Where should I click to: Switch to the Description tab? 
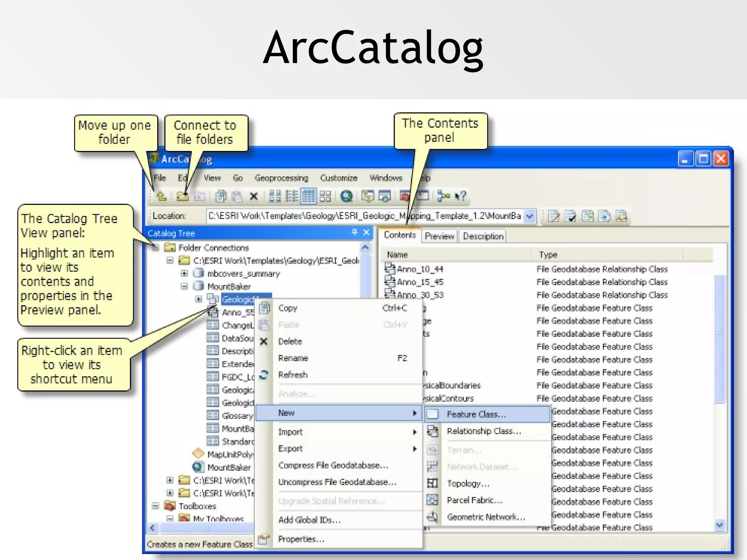(x=483, y=236)
